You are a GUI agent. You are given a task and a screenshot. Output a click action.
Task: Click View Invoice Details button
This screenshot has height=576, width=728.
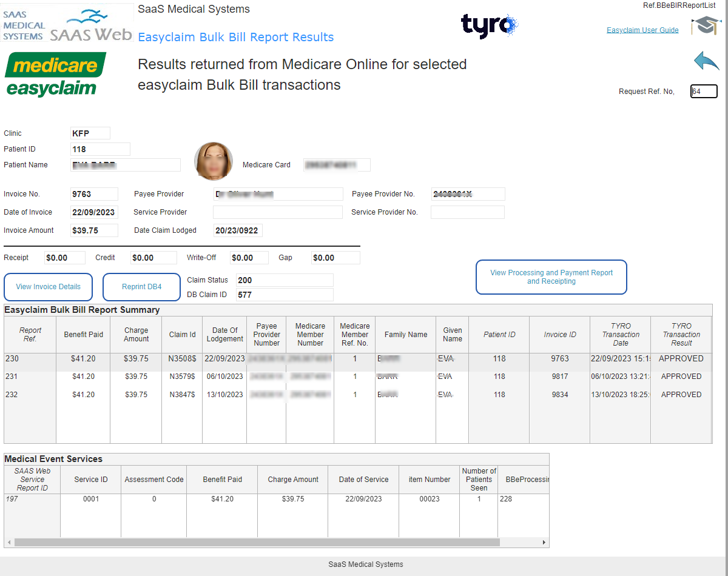point(49,287)
